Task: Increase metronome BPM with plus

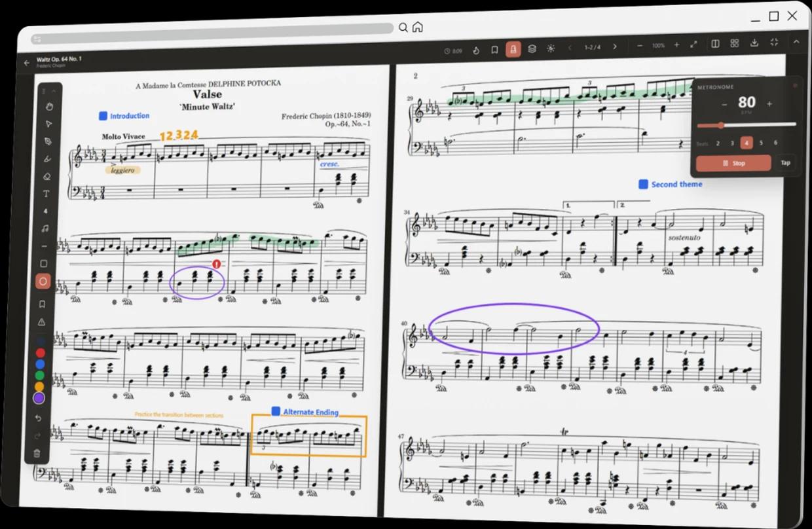Action: 769,103
